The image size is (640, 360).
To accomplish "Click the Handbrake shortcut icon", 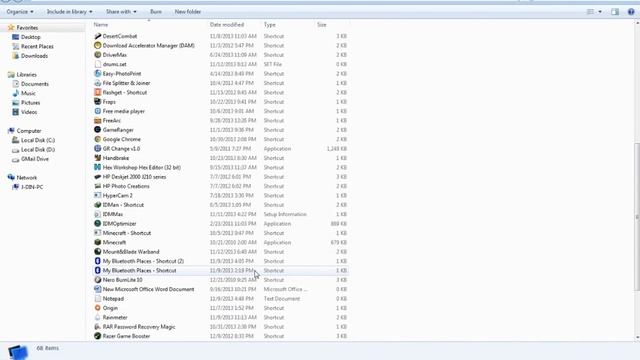I will (98, 158).
